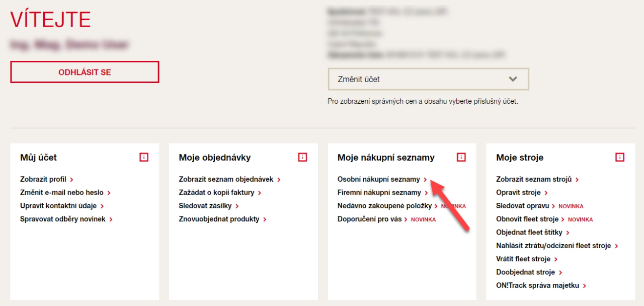Viewport: 644px width, 306px height.
Task: Click info icon in Můj účet card
Action: pyautogui.click(x=144, y=157)
